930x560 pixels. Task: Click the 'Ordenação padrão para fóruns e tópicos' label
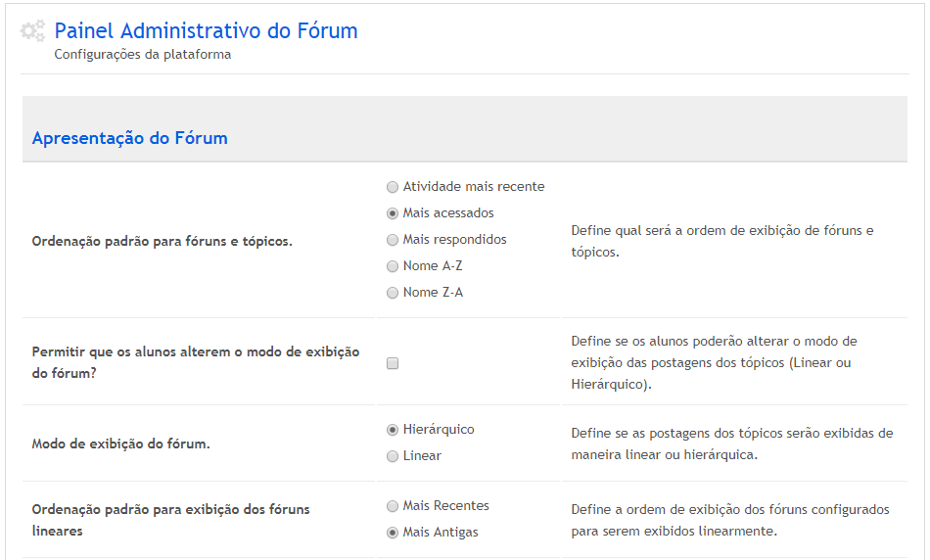162,241
